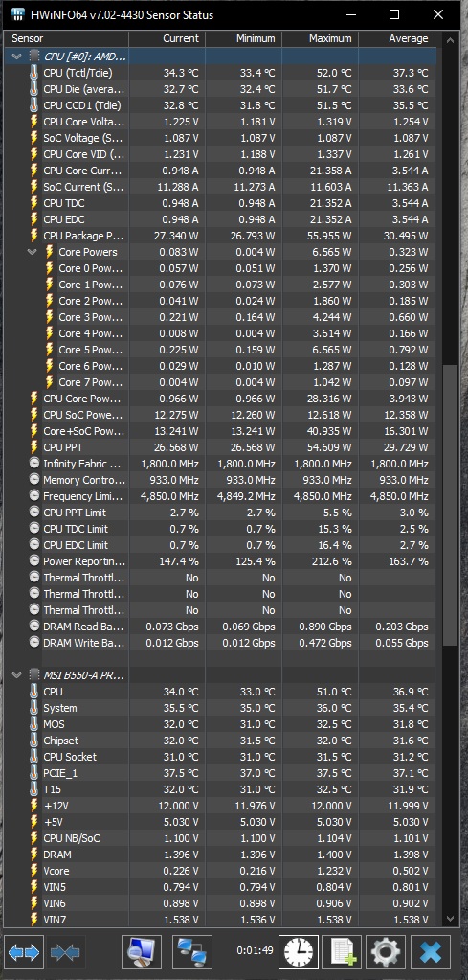Image resolution: width=468 pixels, height=980 pixels.
Task: Collapse the CPU [#0] AMD sensor group
Action: pyautogui.click(x=17, y=57)
